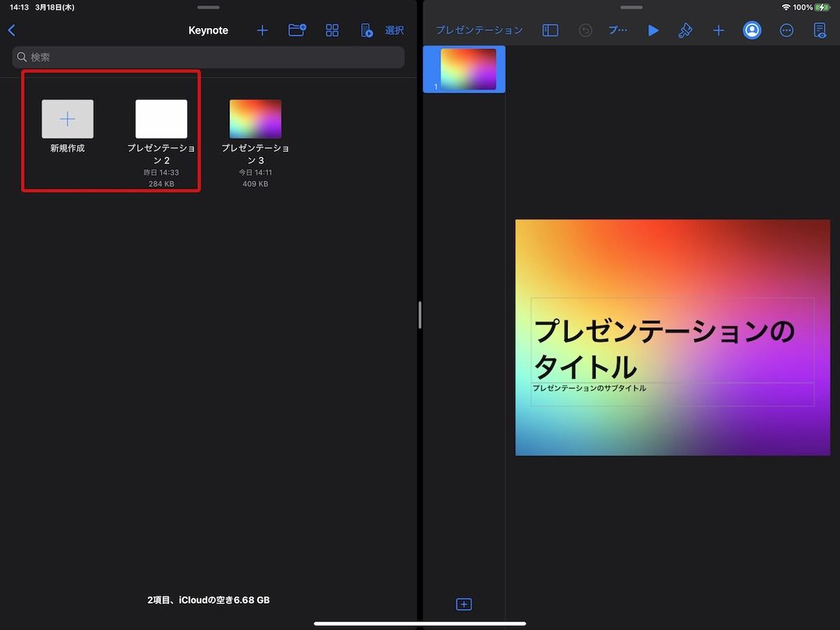Image resolution: width=840 pixels, height=630 pixels.
Task: Go back with the left chevron in Keynote browser
Action: [x=11, y=31]
